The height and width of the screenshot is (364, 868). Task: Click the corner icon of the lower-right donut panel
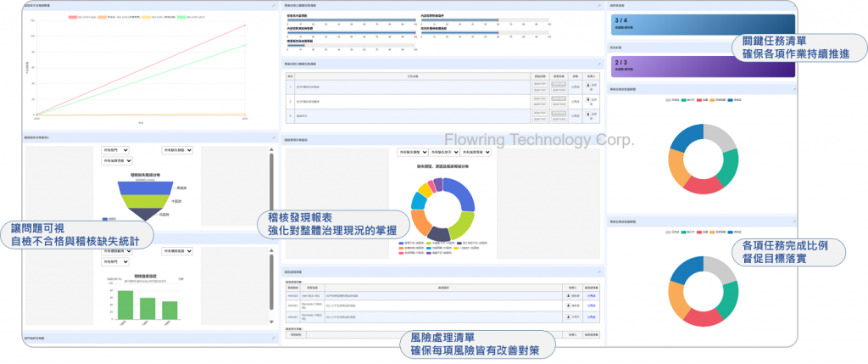click(x=795, y=222)
